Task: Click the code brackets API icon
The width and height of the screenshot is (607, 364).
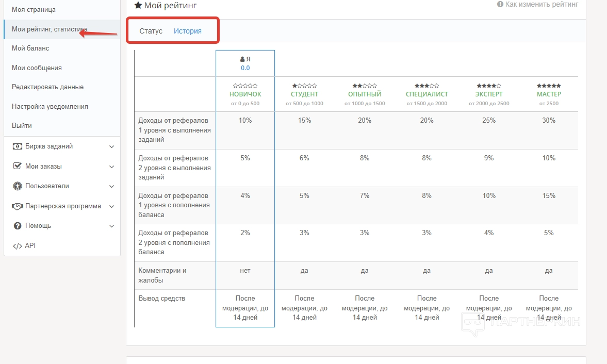Action: tap(17, 246)
